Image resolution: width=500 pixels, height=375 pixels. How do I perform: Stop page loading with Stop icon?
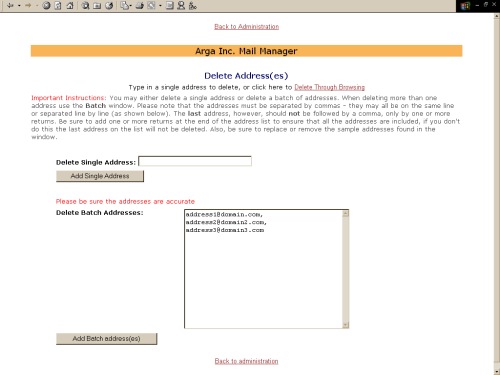click(x=46, y=5)
